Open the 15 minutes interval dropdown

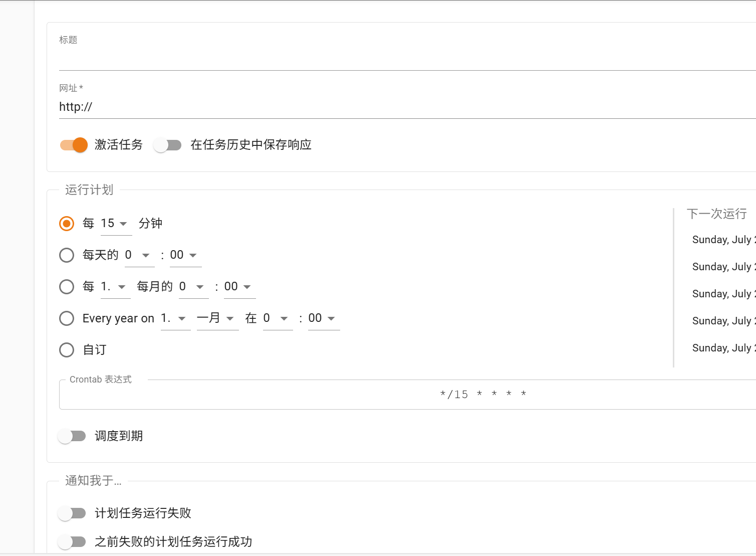116,224
